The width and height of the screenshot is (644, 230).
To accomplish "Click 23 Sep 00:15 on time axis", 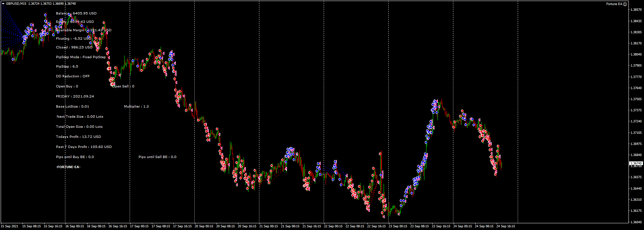I will click(x=398, y=226).
